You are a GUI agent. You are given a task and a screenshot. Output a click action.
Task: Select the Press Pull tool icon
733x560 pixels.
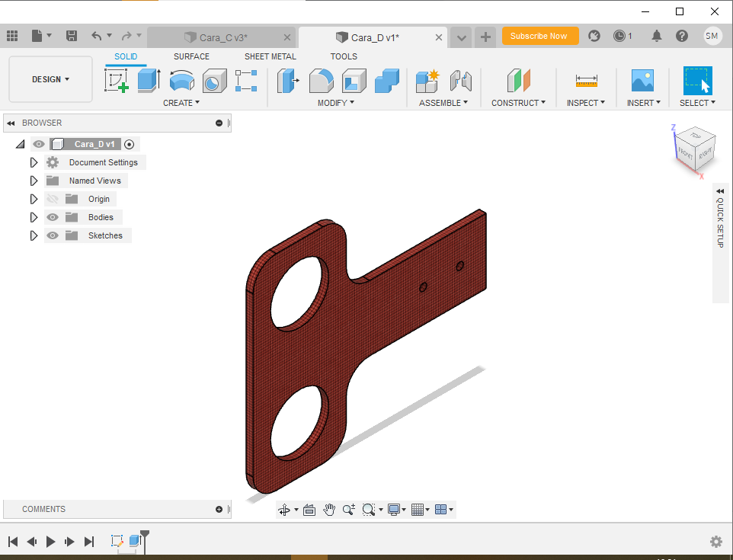pyautogui.click(x=288, y=81)
